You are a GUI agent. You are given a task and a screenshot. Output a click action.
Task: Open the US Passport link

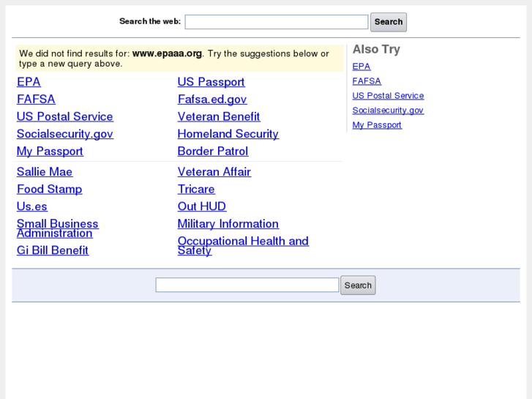(x=211, y=82)
